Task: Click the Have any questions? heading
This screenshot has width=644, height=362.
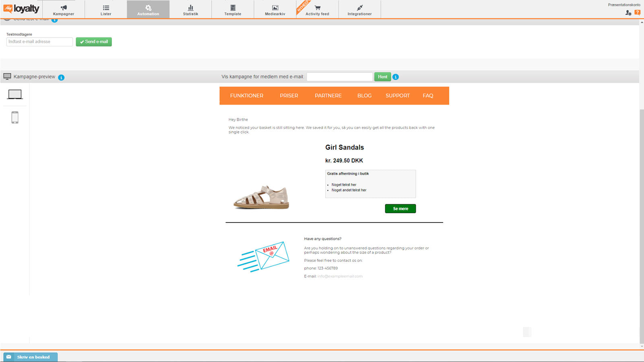Action: [x=323, y=239]
